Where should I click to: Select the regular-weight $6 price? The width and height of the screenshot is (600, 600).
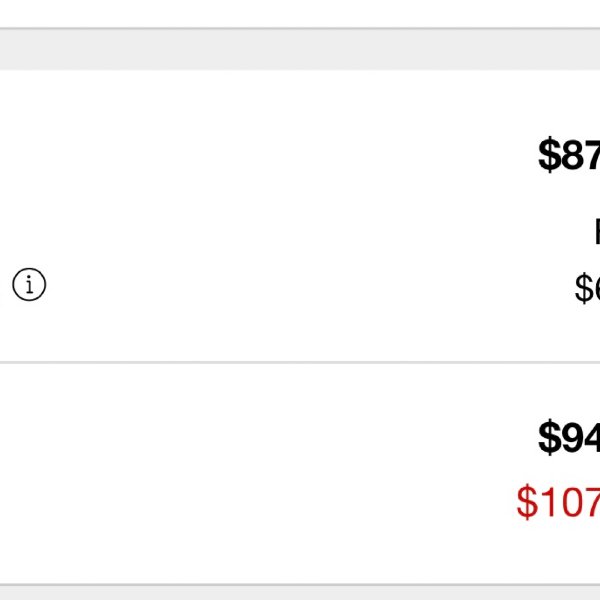pos(587,288)
